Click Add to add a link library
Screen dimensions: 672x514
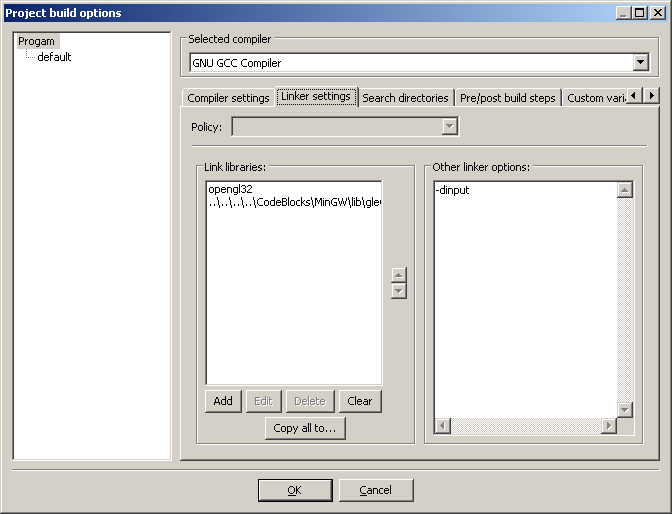pos(223,401)
